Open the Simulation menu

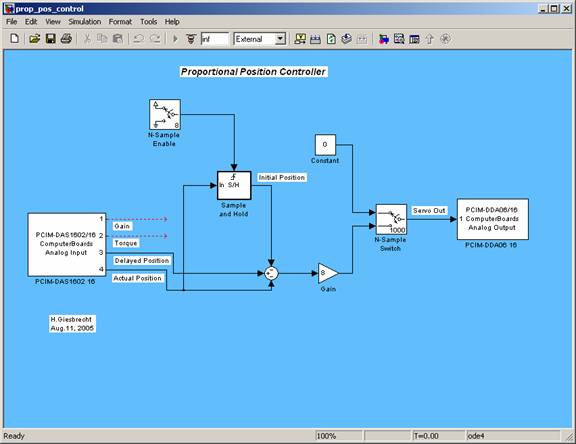(84, 22)
